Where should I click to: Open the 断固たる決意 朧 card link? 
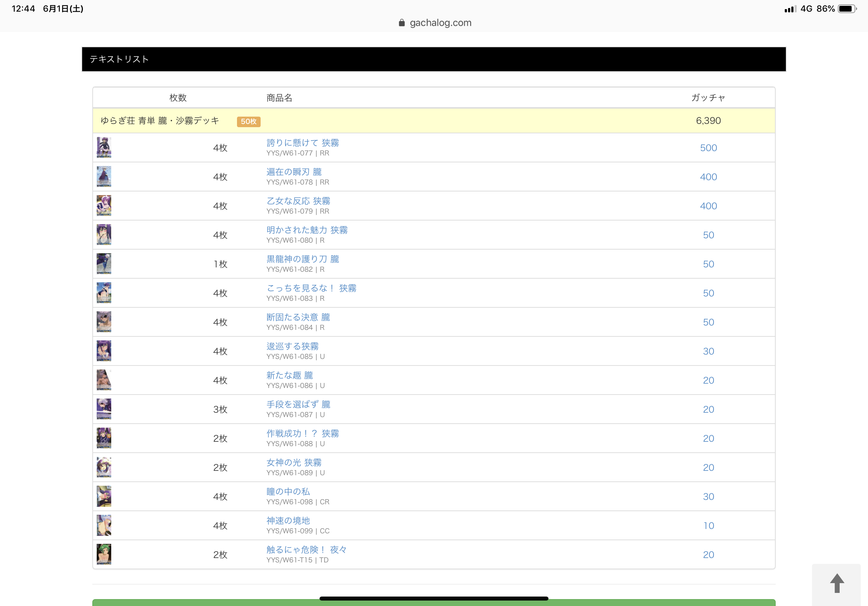[x=299, y=318]
